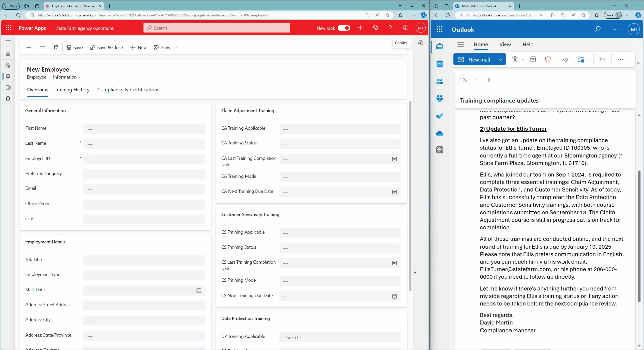Click the archive icon in Outlook toolbar

point(533,59)
